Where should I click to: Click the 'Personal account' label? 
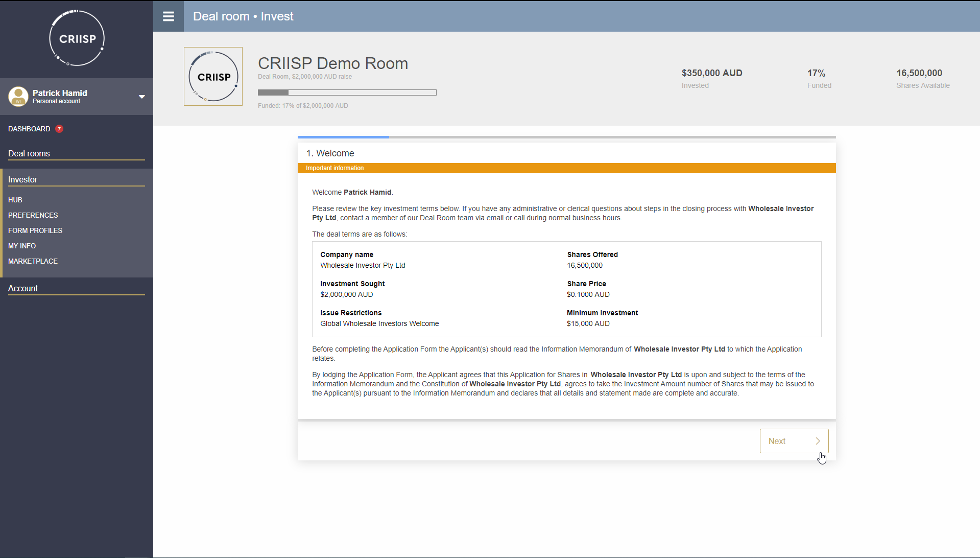click(x=56, y=101)
